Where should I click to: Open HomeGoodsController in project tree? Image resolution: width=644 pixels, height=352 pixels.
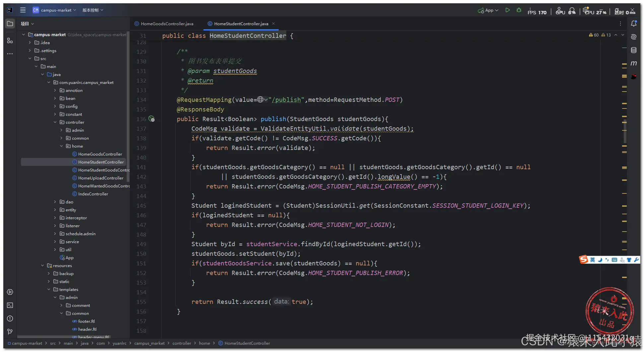tap(97, 154)
